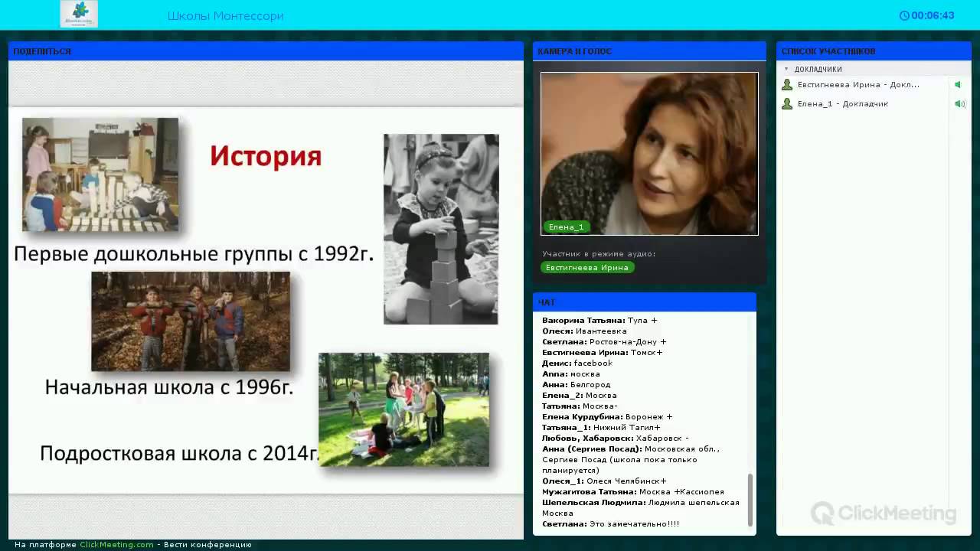Click the Школы Монтессори webinar title

(x=226, y=16)
